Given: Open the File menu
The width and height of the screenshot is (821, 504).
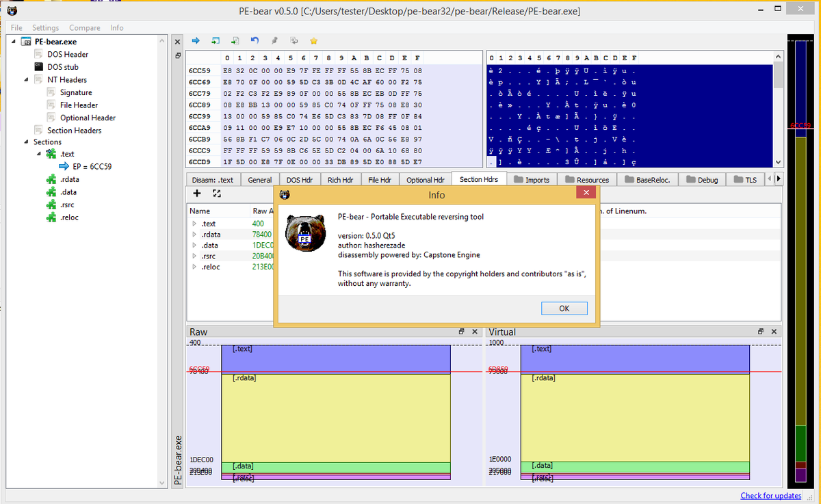Looking at the screenshot, I should [x=16, y=28].
